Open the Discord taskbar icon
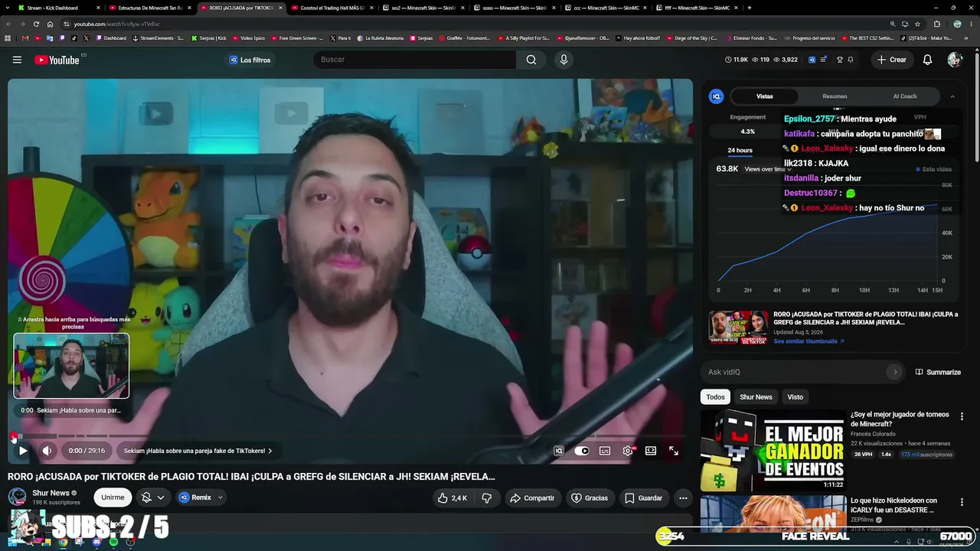This screenshot has height=551, width=980. point(96,542)
